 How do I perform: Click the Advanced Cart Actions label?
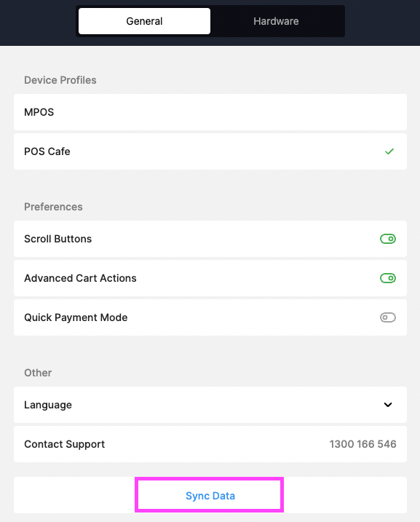click(80, 278)
